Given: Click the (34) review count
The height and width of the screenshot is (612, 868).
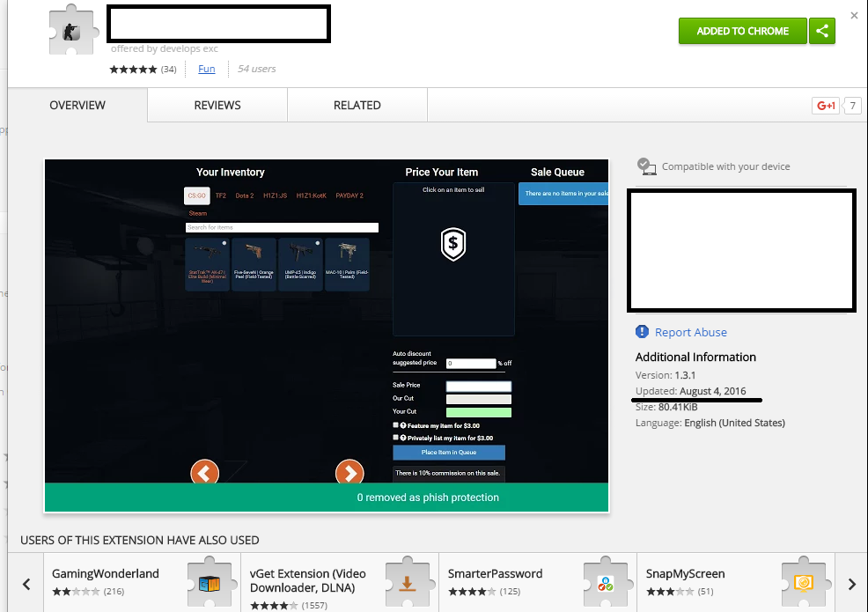Looking at the screenshot, I should point(168,70).
